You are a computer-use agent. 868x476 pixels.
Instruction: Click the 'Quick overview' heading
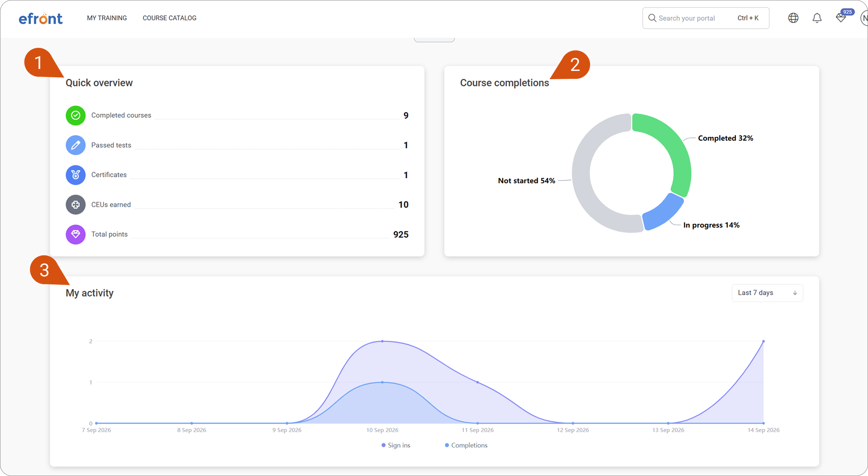(99, 83)
